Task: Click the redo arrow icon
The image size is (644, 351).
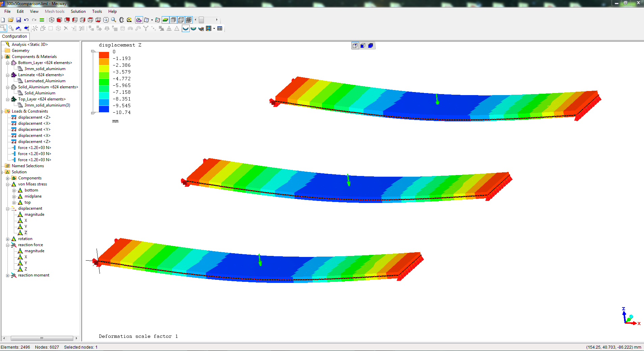Action: [x=34, y=20]
